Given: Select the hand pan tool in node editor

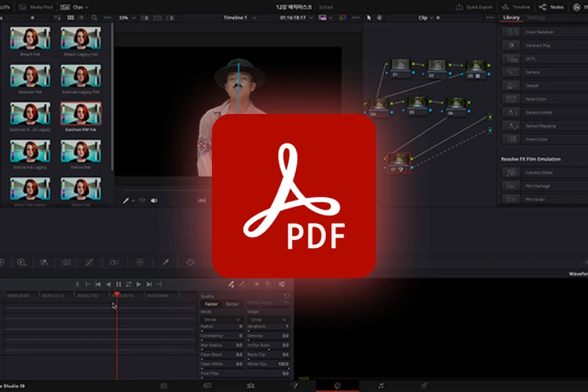Looking at the screenshot, I should pos(380,18).
